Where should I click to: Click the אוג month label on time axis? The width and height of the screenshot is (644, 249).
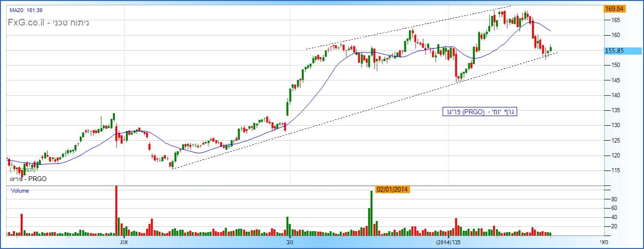[x=123, y=243]
